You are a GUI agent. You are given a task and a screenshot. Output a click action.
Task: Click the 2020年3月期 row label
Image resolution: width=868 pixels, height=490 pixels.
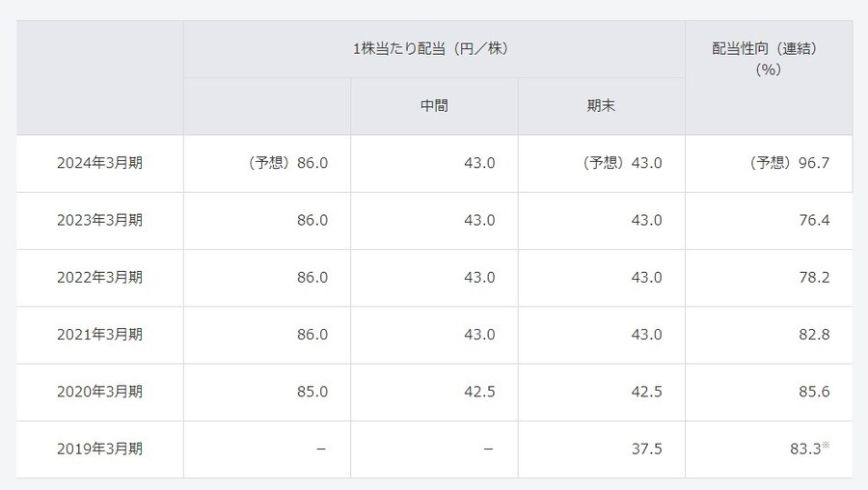[x=100, y=392]
